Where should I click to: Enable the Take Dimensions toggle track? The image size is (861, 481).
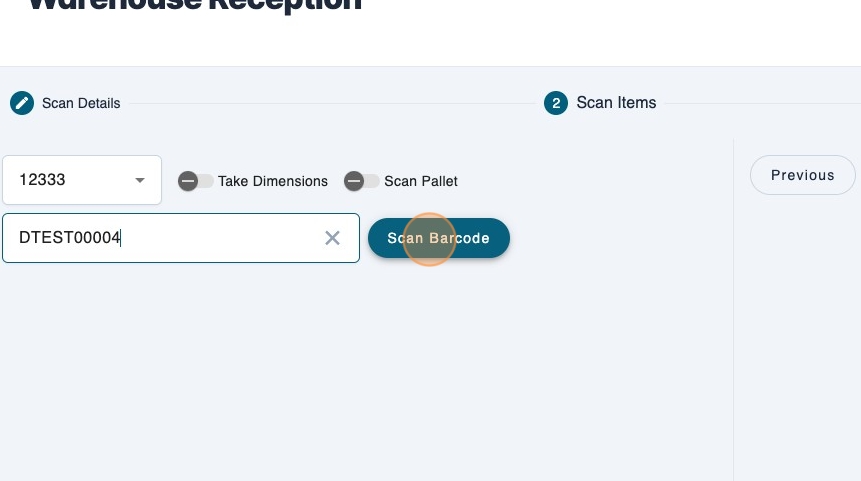(x=204, y=181)
